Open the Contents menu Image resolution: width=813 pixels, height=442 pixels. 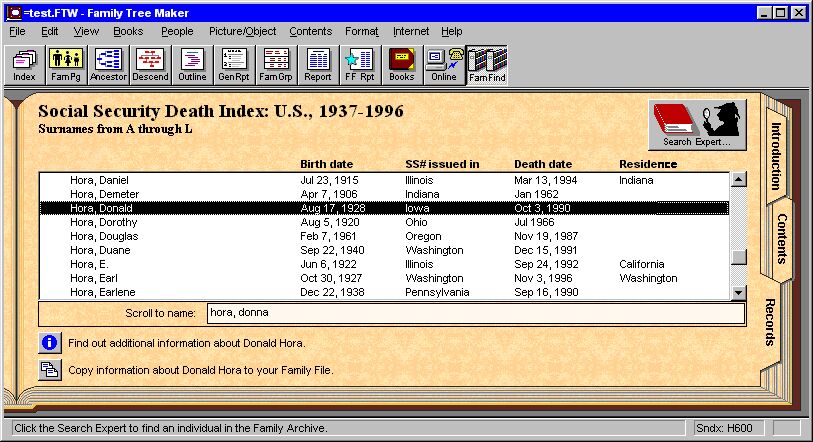[311, 31]
